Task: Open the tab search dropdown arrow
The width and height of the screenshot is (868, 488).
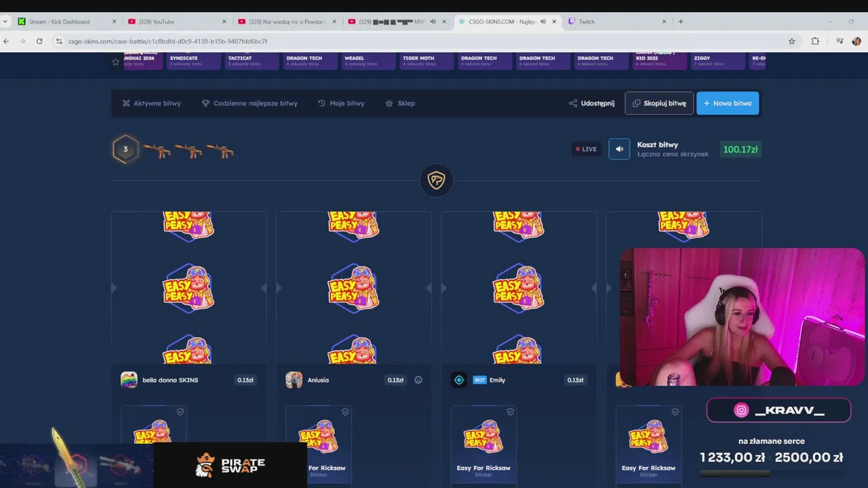Action: pos(5,22)
